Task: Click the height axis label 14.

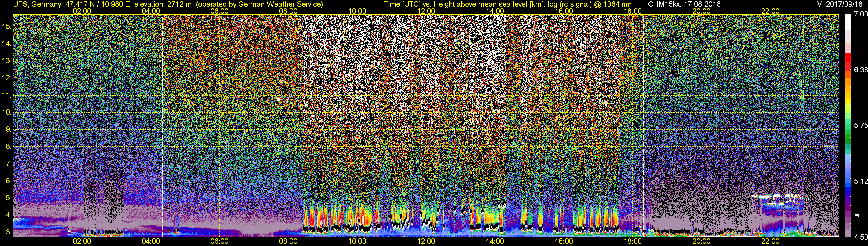Action: (x=6, y=44)
